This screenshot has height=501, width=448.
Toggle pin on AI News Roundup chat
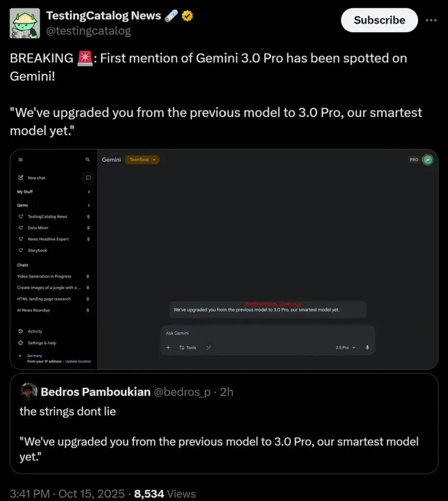point(88,310)
